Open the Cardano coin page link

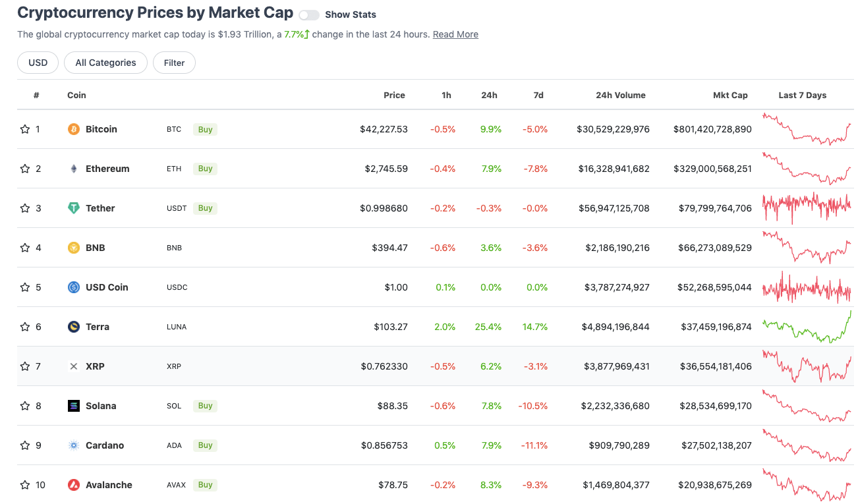pos(105,445)
